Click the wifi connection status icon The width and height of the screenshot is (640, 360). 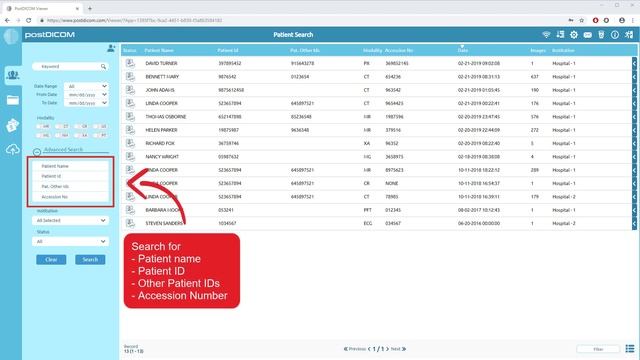[x=546, y=35]
